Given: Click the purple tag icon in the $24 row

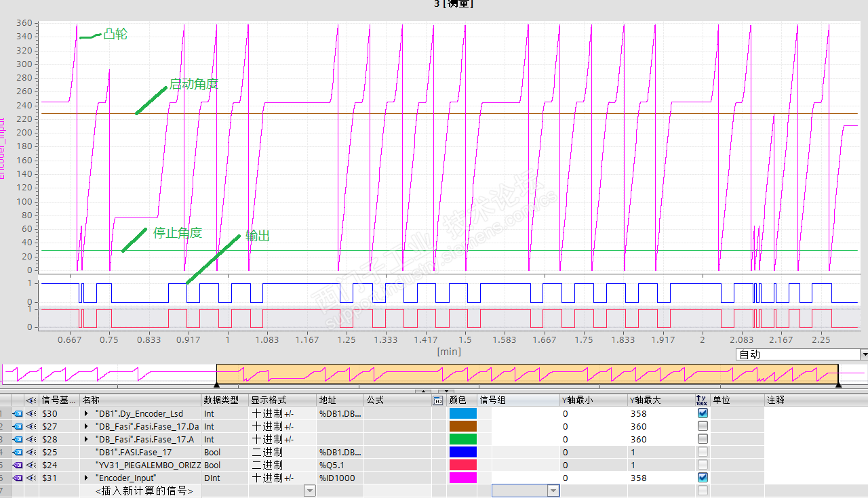Looking at the screenshot, I should (18, 465).
